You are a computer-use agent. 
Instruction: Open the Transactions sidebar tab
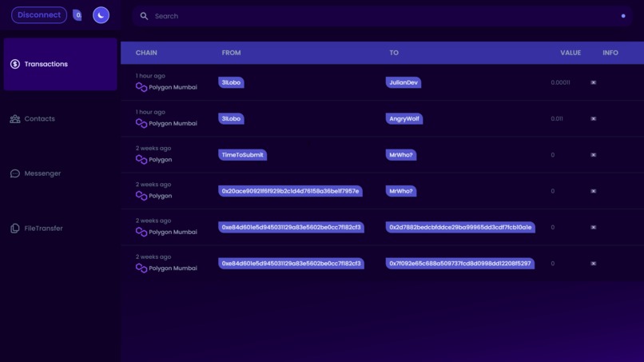(61, 64)
